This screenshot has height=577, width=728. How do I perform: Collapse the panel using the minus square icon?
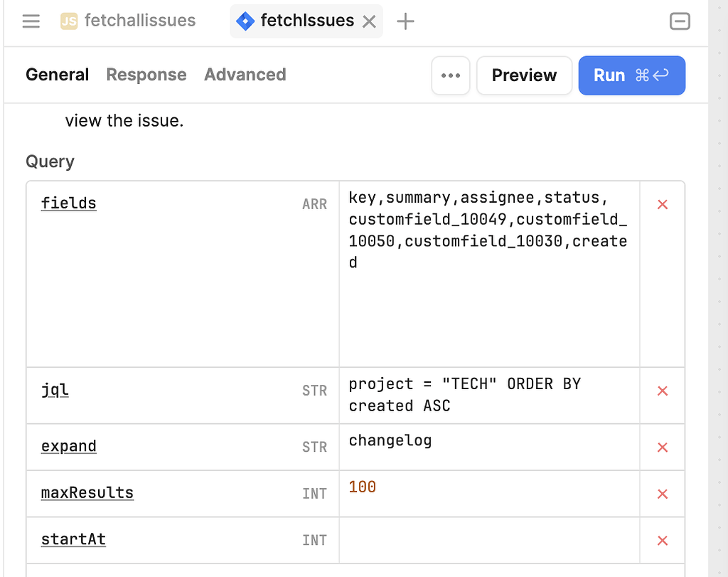pos(680,21)
